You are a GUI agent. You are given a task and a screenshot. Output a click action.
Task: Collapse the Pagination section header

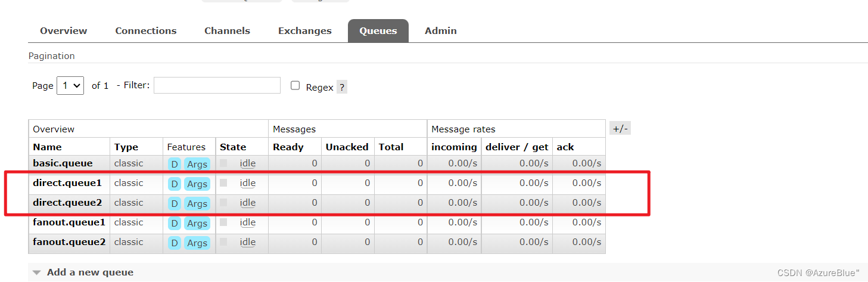pos(52,56)
